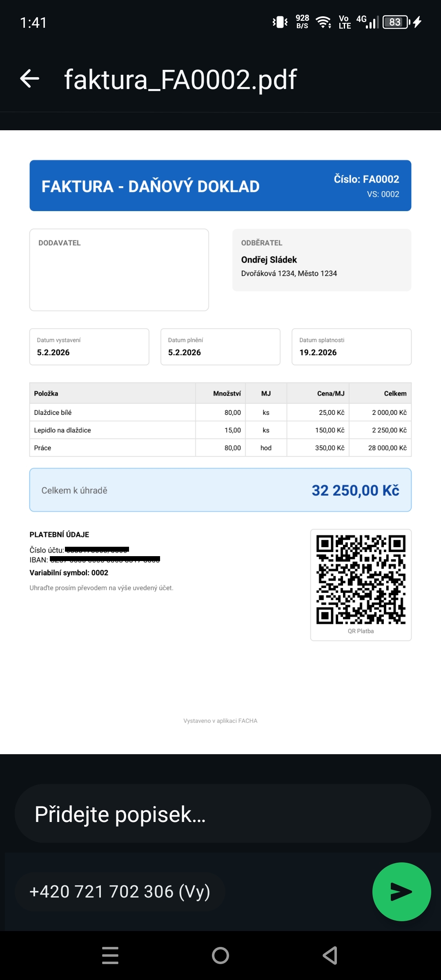This screenshot has height=980, width=441.
Task: Tap the blue invoice header banner
Action: [x=220, y=186]
